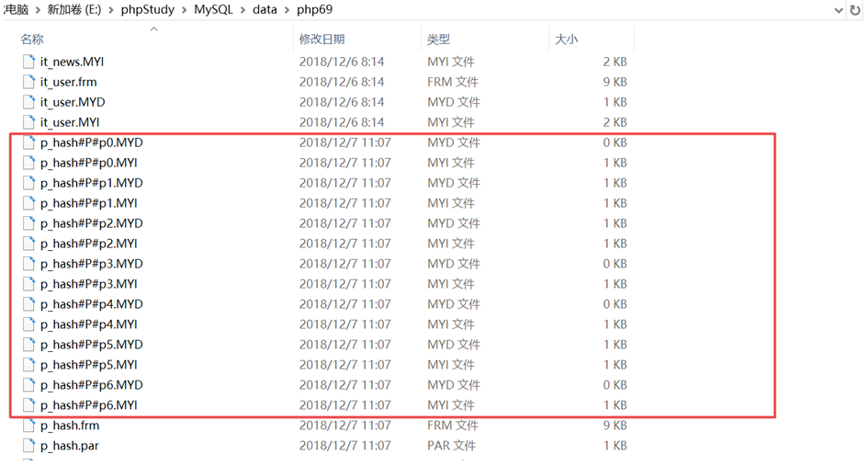Screen dimensions: 868x466
Task: Select the p_hash#P#p6.MYI file icon
Action: tap(28, 405)
